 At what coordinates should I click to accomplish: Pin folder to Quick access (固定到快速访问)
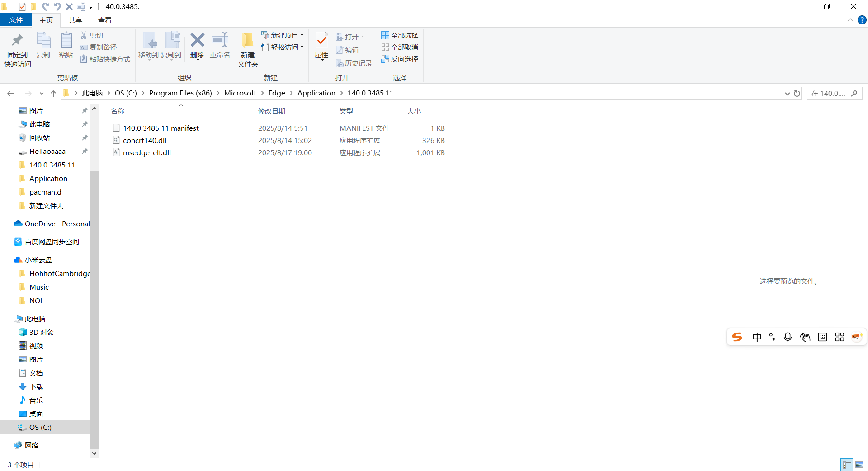[x=18, y=50]
